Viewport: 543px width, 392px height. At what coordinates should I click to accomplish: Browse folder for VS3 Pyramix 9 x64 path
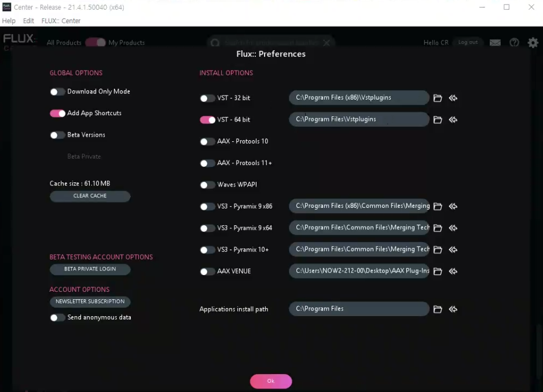pos(438,228)
